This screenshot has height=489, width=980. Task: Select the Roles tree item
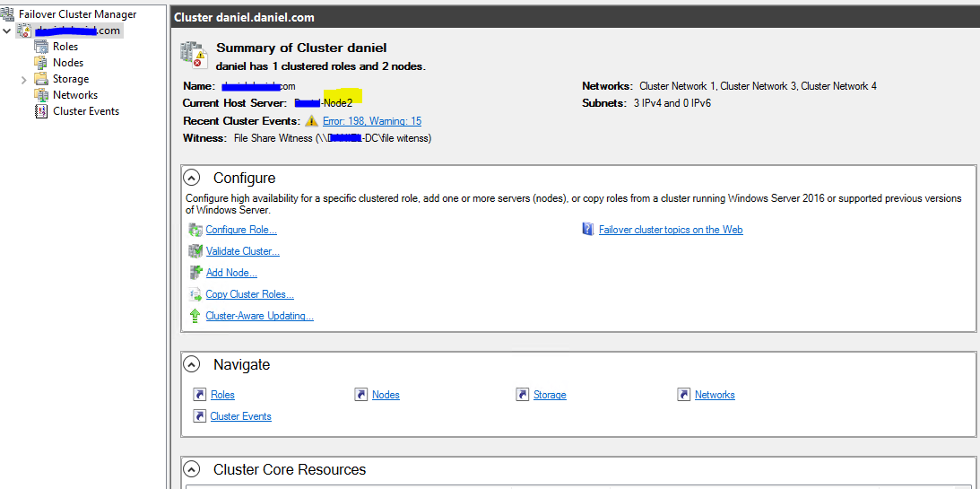tap(65, 47)
